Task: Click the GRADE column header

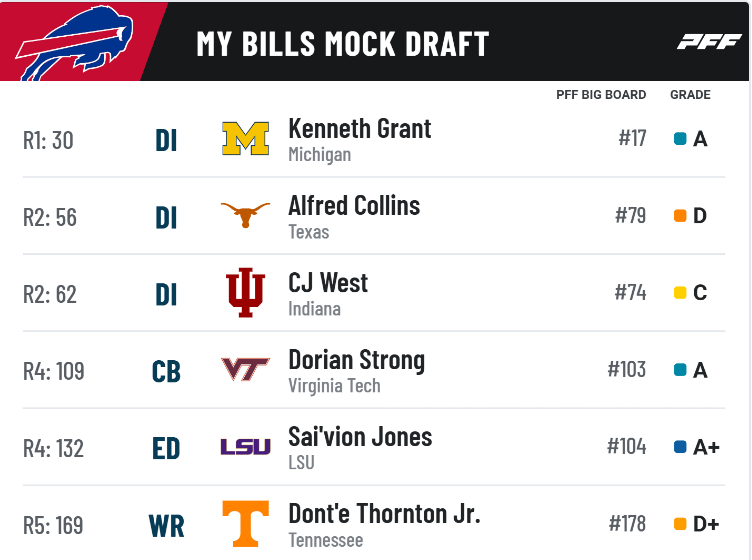Action: point(690,94)
